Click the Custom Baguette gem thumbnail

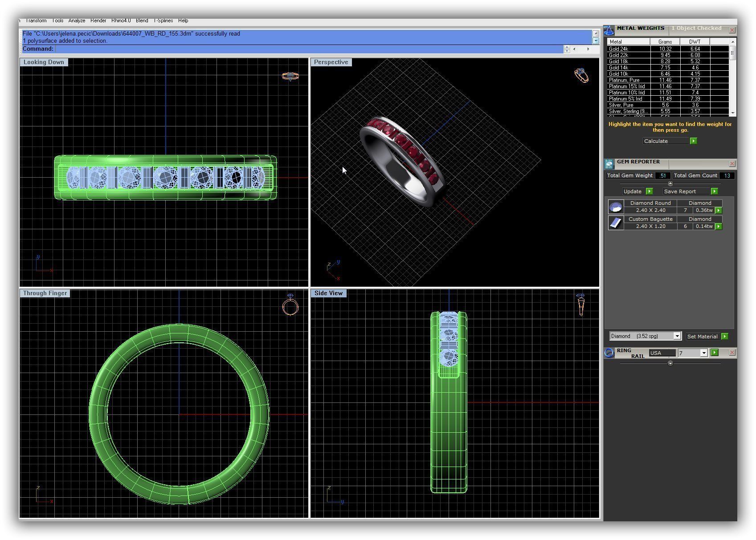pos(616,223)
